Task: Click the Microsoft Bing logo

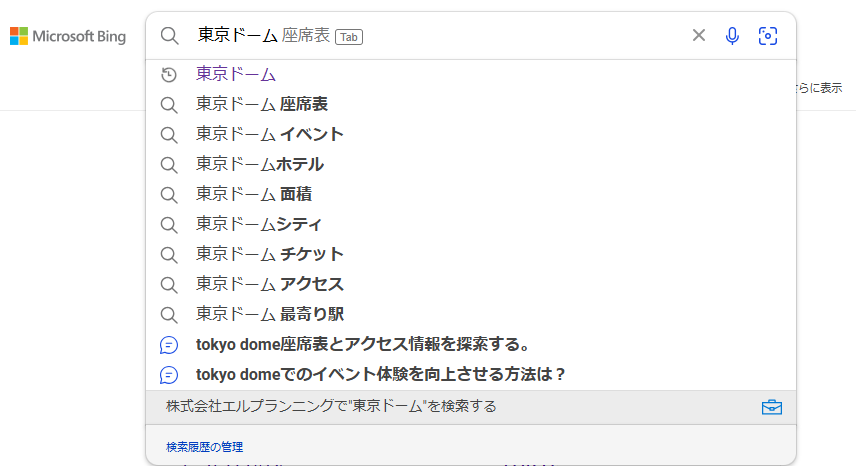Action: 68,37
